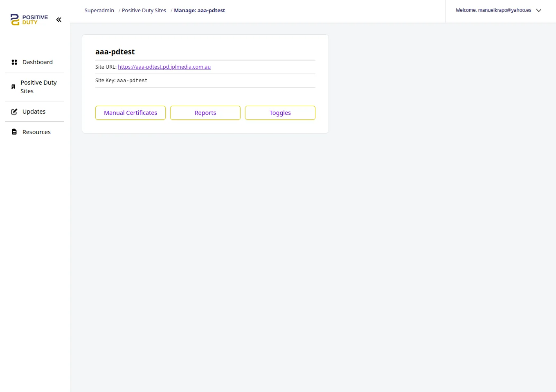Open the Resources sidebar entry
This screenshot has width=556, height=392.
(36, 132)
